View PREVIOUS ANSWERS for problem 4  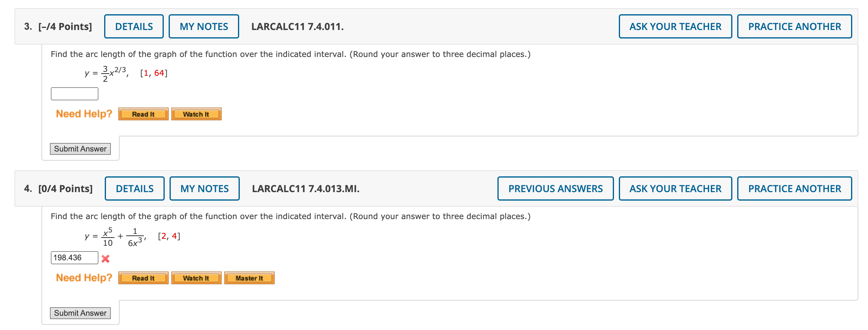(555, 188)
